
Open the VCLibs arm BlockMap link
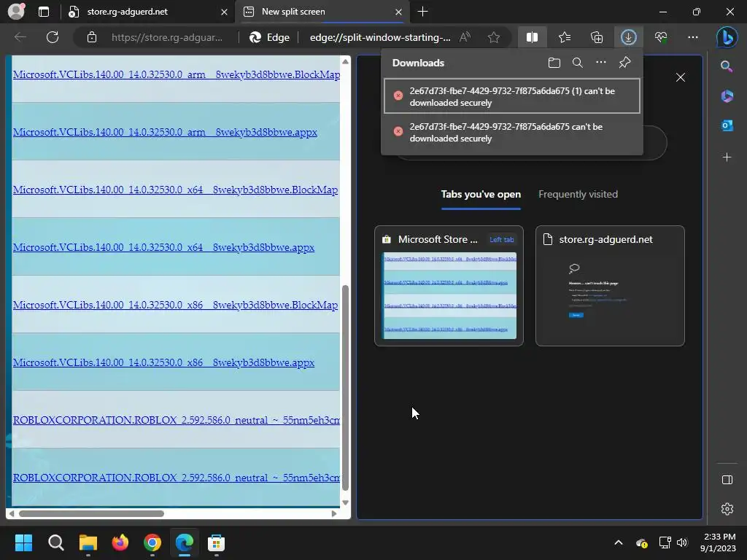click(x=177, y=75)
